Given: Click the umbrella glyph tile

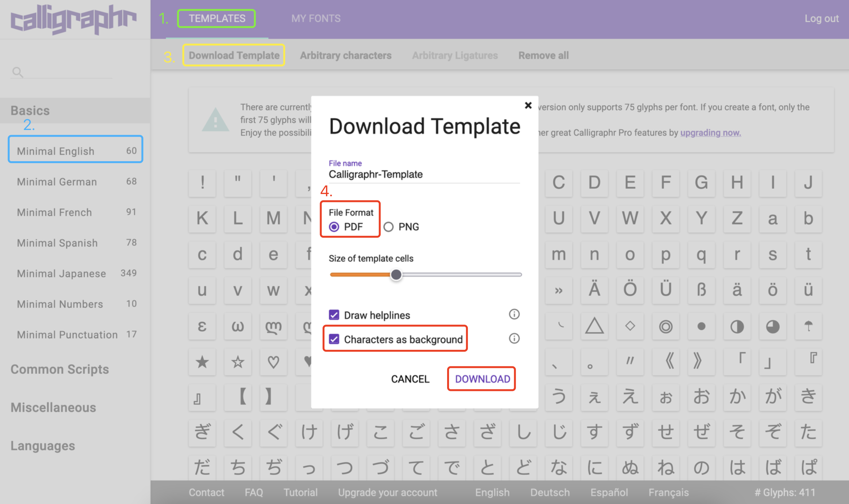Looking at the screenshot, I should click(x=808, y=326).
